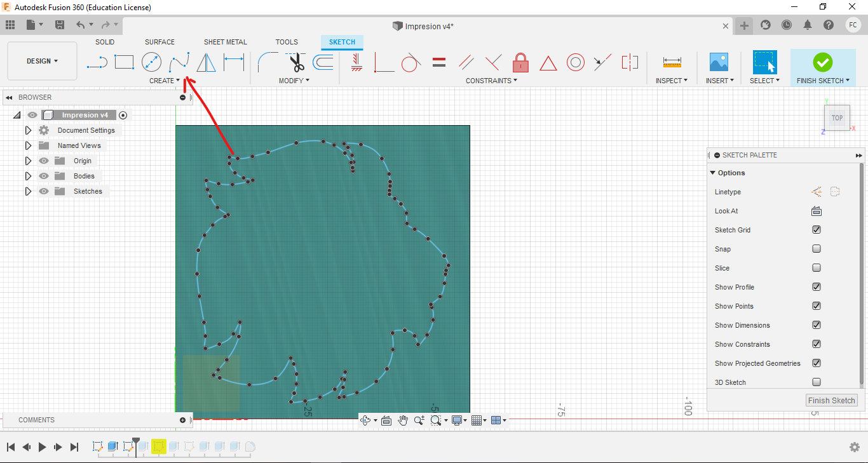Apply the Coincident constraint
The width and height of the screenshot is (868, 463).
click(x=384, y=62)
